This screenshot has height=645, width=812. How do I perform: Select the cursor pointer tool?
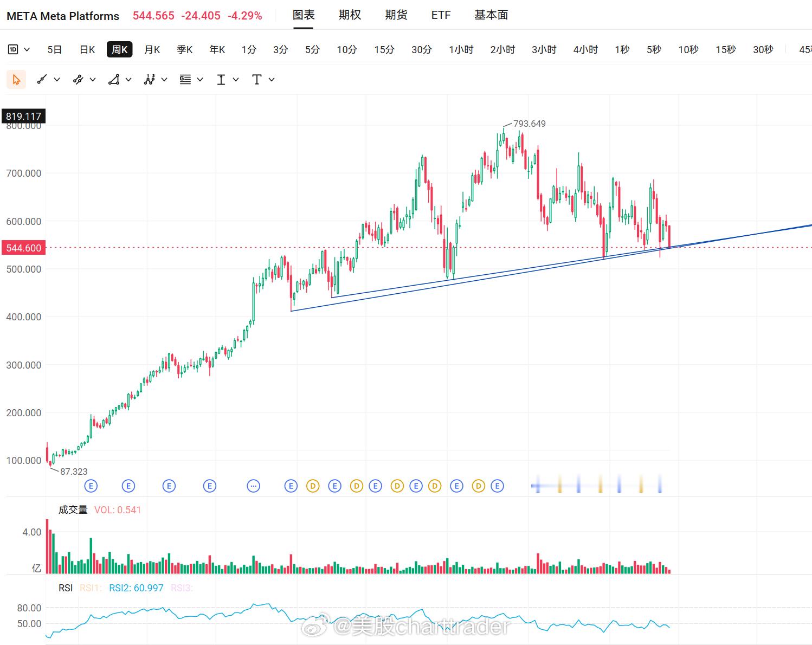click(16, 80)
